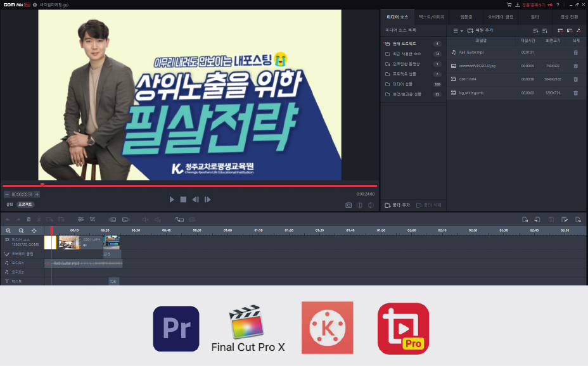Select the 배경/효과음 샘플 folder
The image size is (588, 366).
(412, 94)
